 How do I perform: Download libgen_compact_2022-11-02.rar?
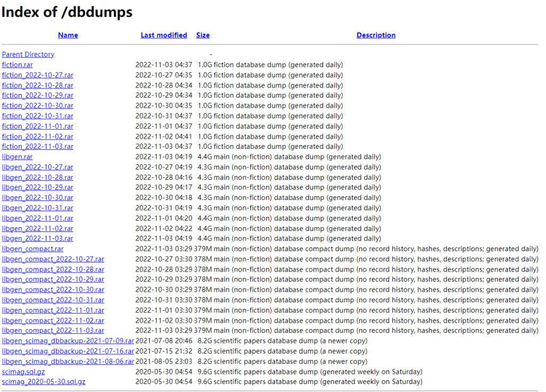pyautogui.click(x=53, y=321)
